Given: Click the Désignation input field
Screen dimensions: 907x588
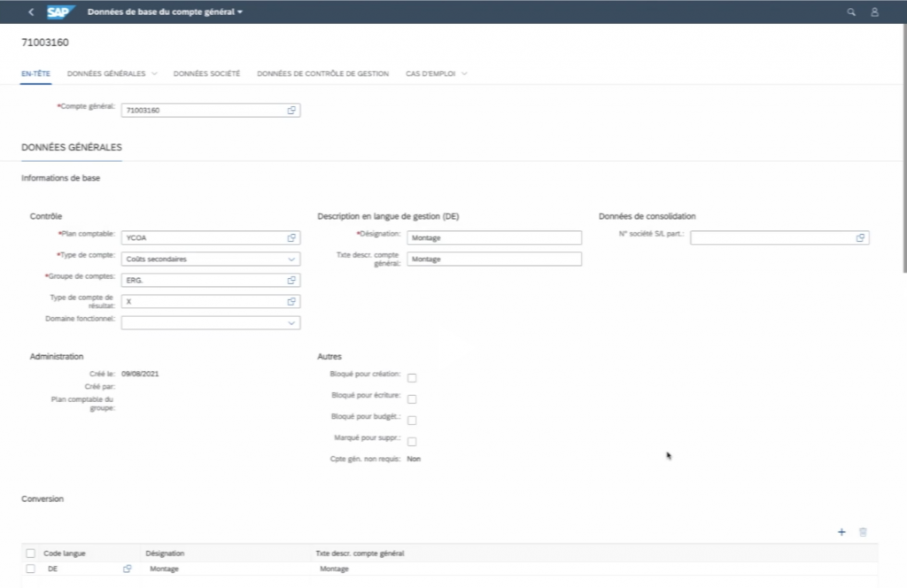Looking at the screenshot, I should click(x=493, y=237).
